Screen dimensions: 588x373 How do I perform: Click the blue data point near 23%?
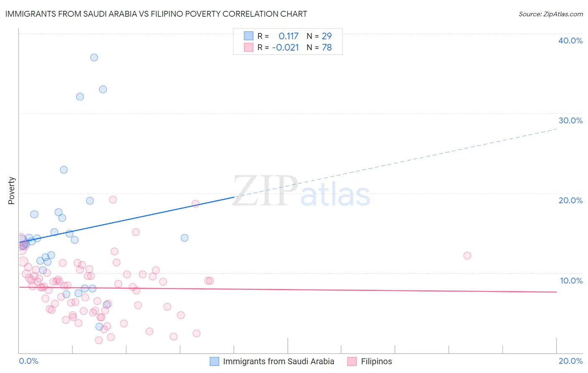point(64,170)
